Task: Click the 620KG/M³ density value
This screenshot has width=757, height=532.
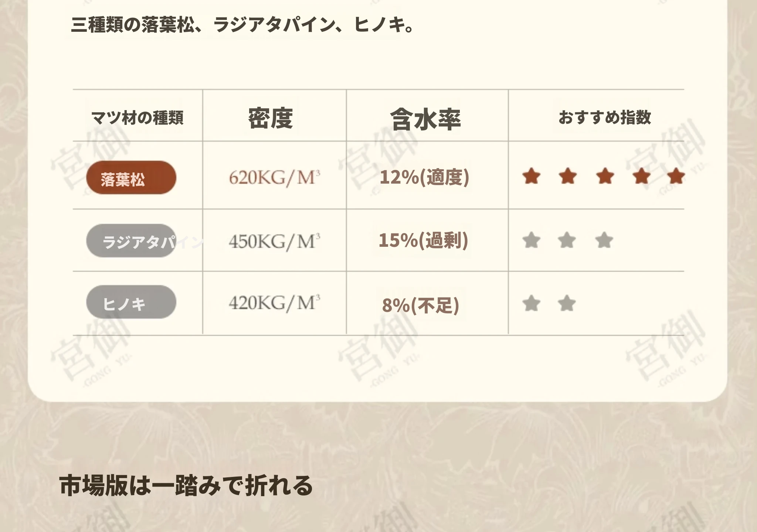Action: [274, 178]
